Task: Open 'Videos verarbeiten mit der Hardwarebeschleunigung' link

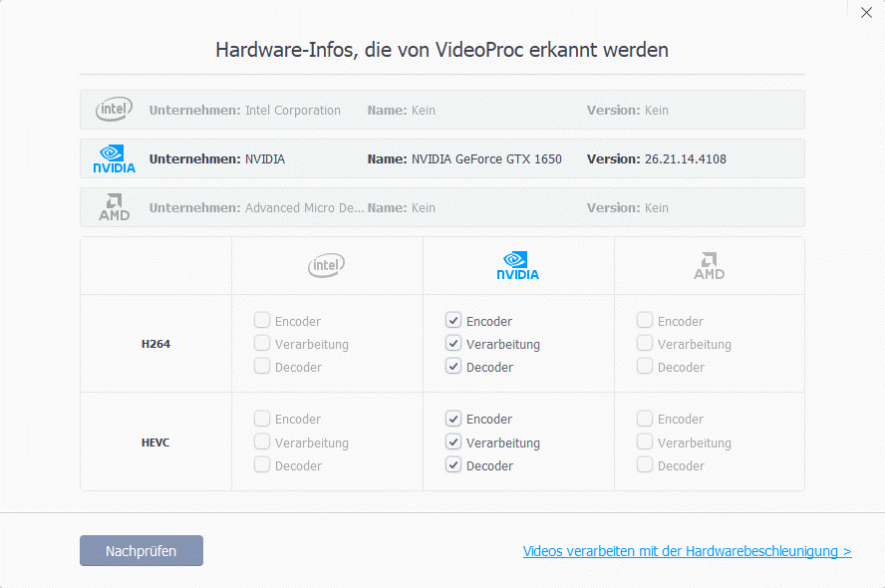Action: (687, 551)
